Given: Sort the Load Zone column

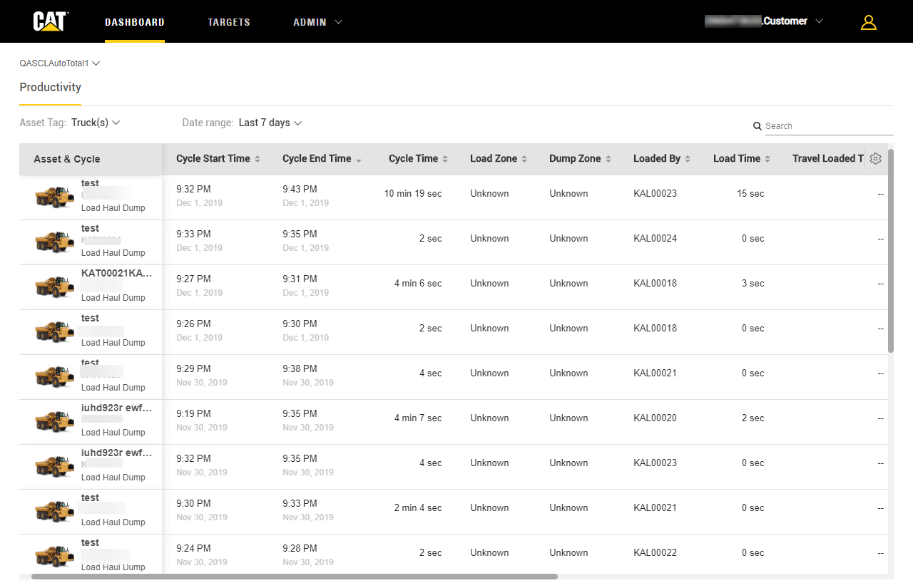Looking at the screenshot, I should (x=498, y=159).
